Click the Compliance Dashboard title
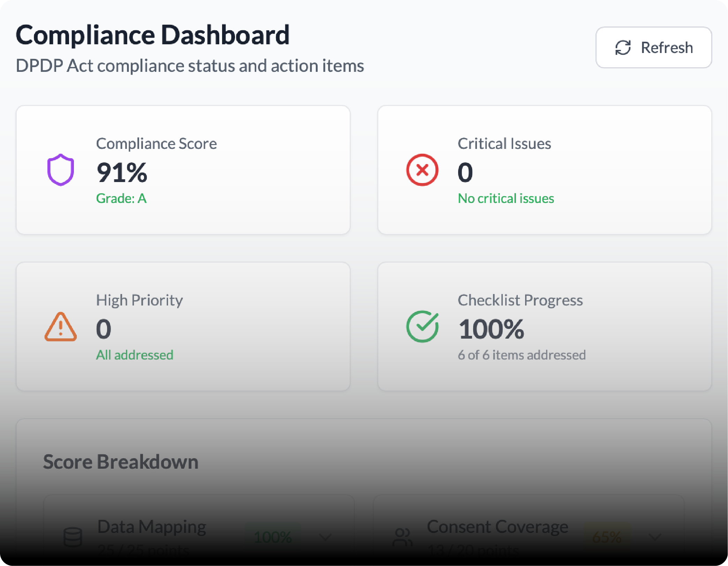The image size is (728, 566). point(153,35)
